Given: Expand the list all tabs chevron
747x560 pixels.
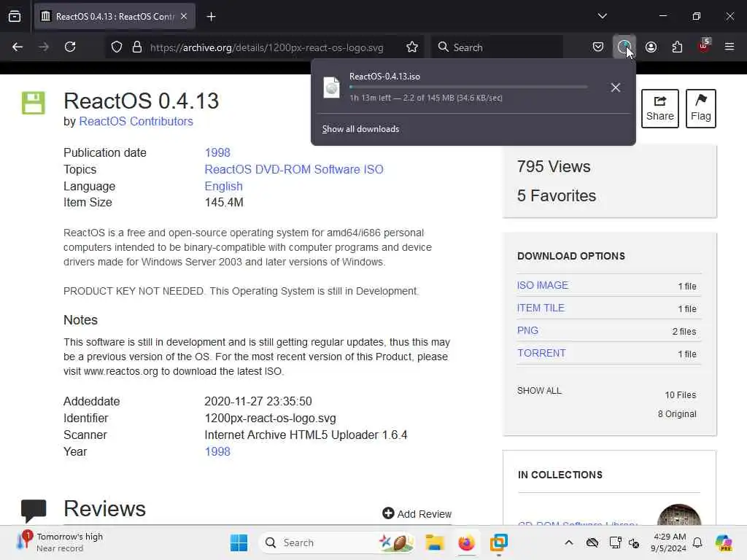Looking at the screenshot, I should pos(603,16).
